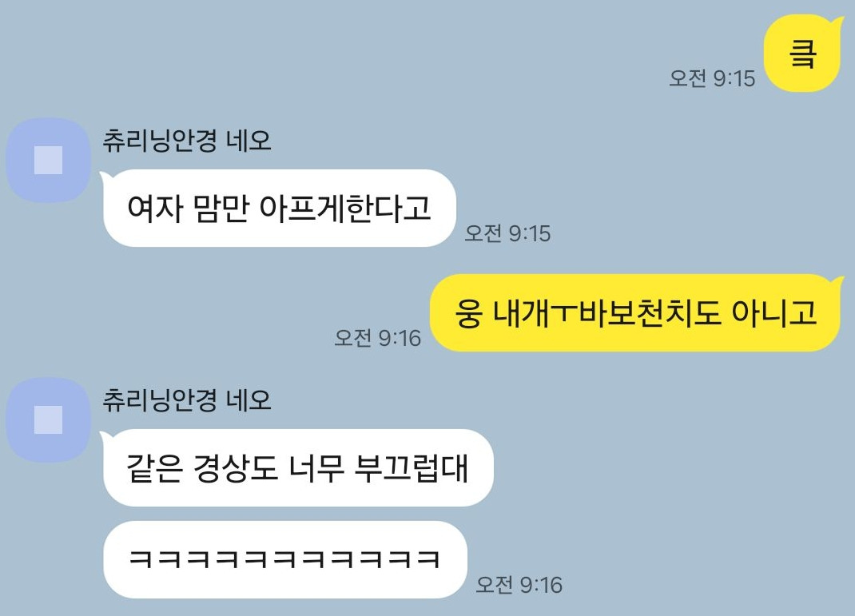Open profile avatar above 여자 맘만 message
Screen dimensions: 855x616
pos(48,160)
